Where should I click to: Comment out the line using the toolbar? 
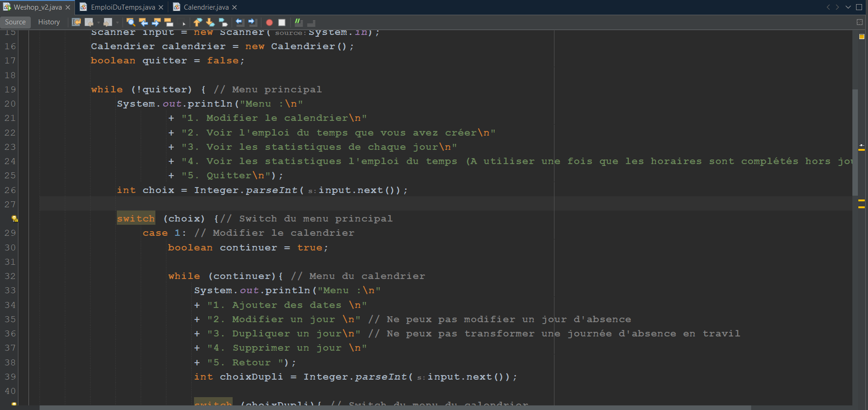click(x=298, y=22)
